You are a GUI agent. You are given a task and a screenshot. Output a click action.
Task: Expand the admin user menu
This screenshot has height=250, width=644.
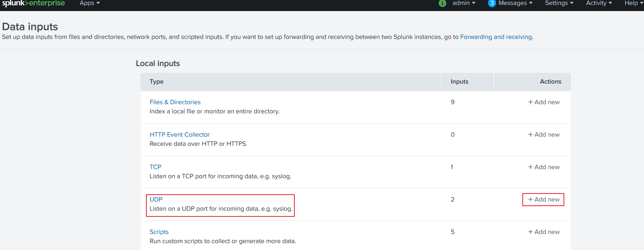[464, 3]
